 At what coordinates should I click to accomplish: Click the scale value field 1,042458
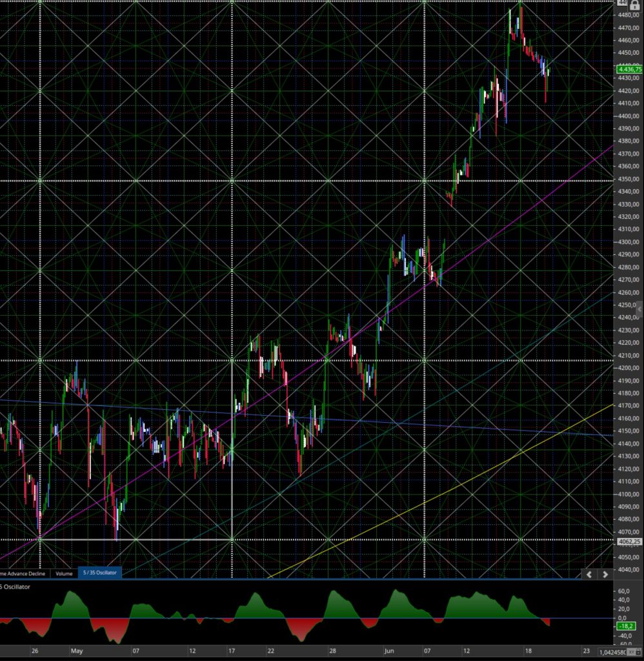612,652
